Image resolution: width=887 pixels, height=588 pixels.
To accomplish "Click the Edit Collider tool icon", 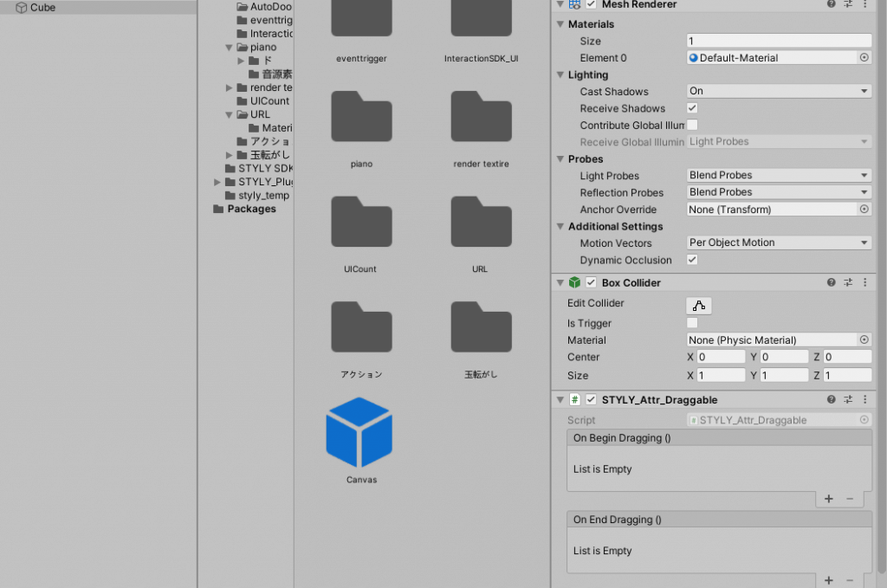I will (698, 305).
